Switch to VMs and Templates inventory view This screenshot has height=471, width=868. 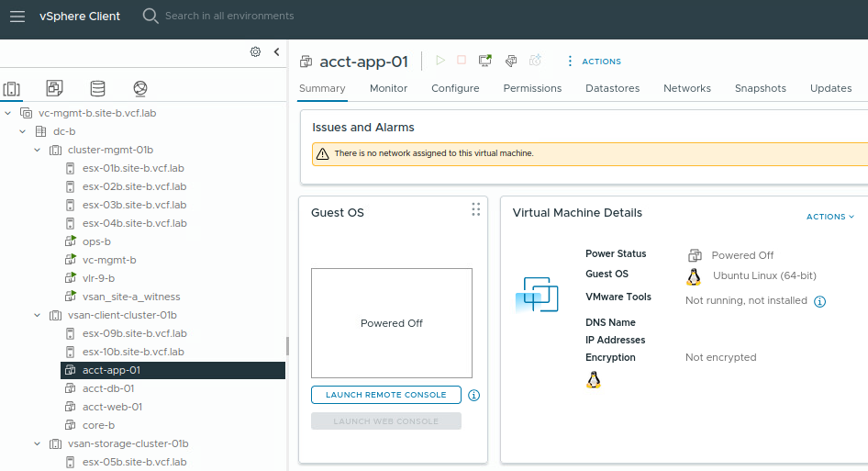(54, 89)
